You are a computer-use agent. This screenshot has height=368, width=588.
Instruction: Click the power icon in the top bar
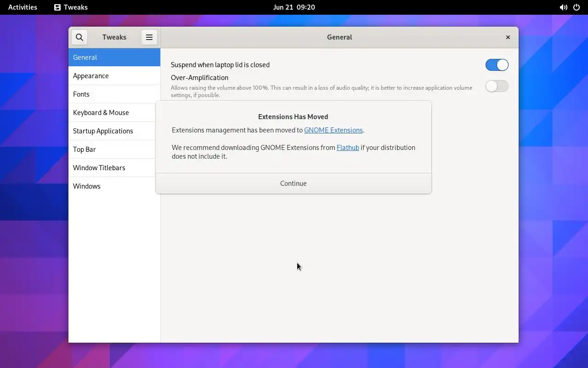click(x=577, y=7)
